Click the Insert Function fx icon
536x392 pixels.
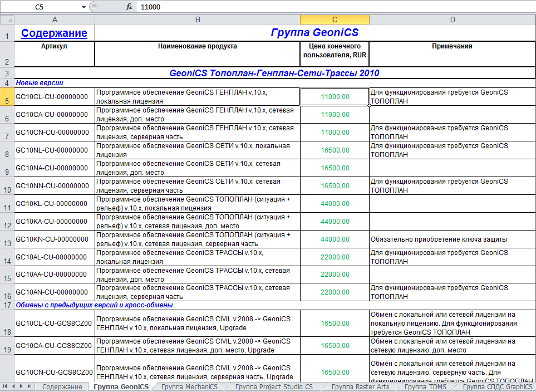129,7
